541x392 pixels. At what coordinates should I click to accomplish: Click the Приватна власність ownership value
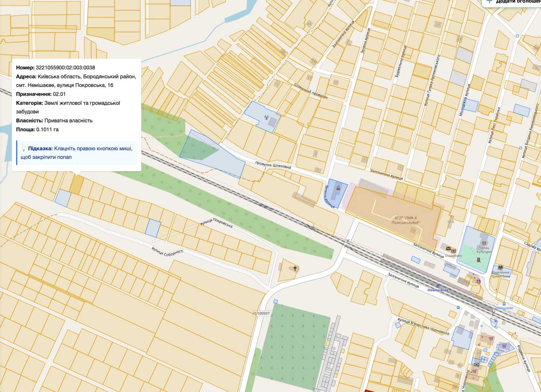tap(68, 120)
